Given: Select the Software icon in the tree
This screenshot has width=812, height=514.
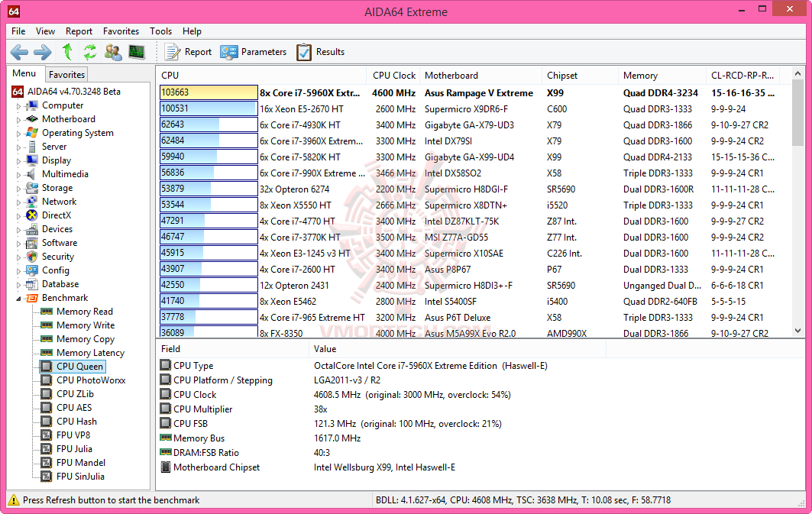Looking at the screenshot, I should pos(32,243).
